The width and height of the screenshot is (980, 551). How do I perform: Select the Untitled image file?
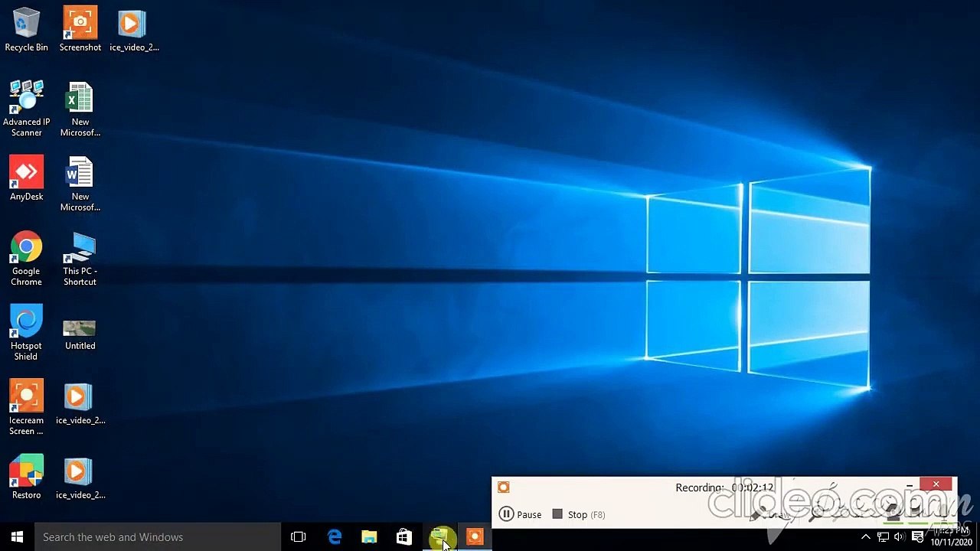coord(80,334)
